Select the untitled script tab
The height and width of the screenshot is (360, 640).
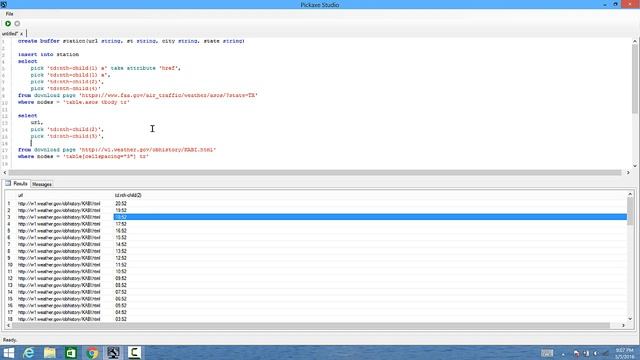(x=10, y=33)
